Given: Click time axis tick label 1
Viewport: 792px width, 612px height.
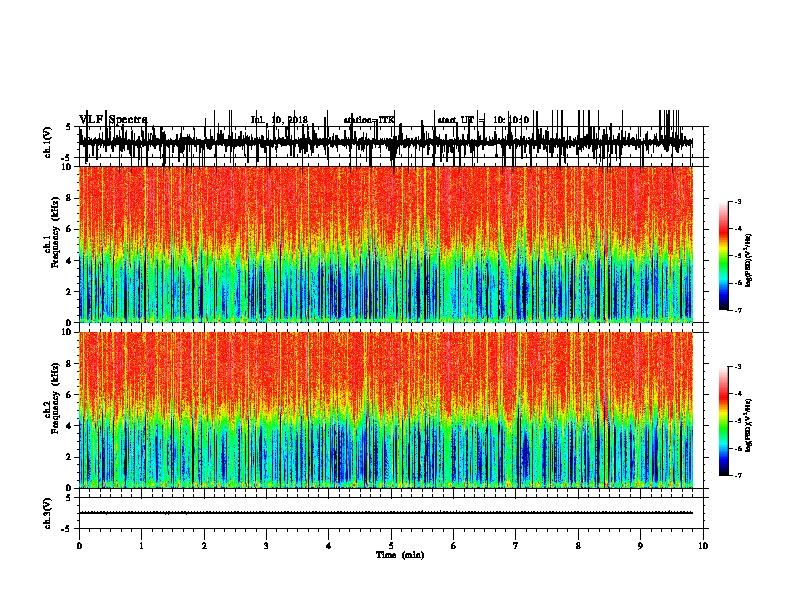Looking at the screenshot, I should 141,546.
